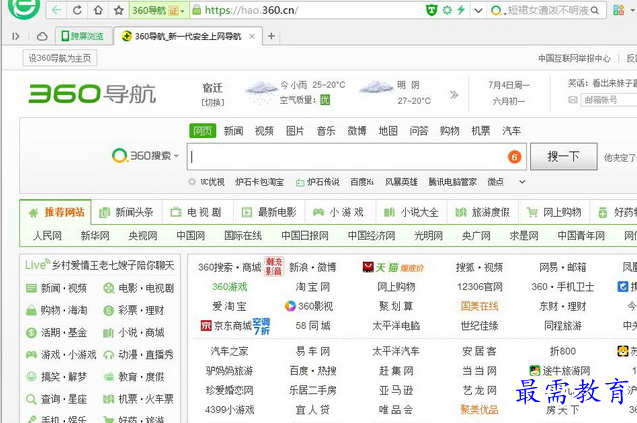Open the 京东商城 link

pyautogui.click(x=235, y=326)
